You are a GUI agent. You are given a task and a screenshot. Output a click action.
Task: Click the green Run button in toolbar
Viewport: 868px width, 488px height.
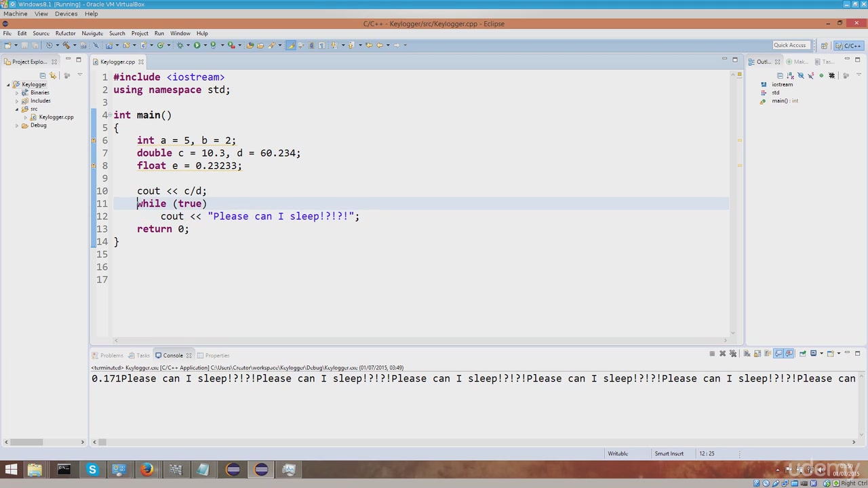click(197, 45)
